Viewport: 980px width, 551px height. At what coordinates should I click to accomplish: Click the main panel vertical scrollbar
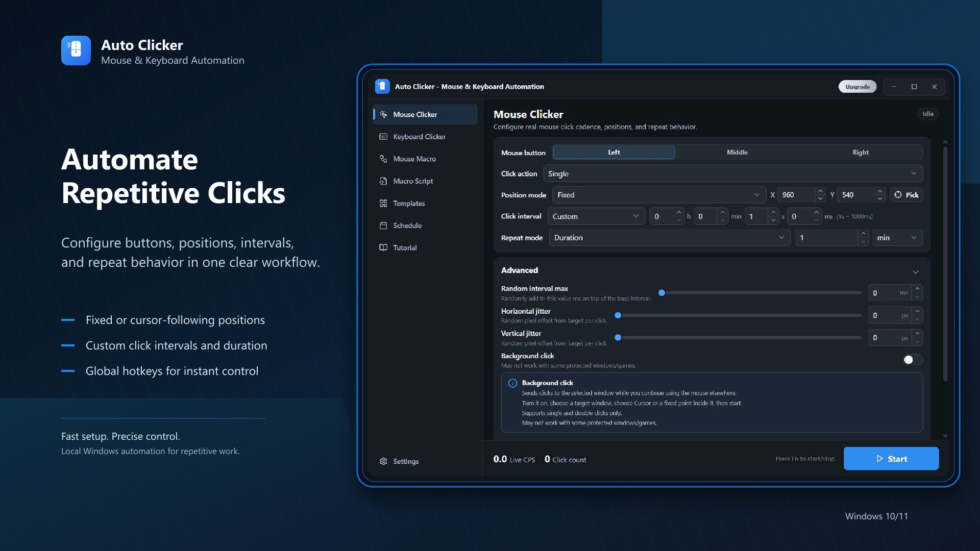[945, 264]
